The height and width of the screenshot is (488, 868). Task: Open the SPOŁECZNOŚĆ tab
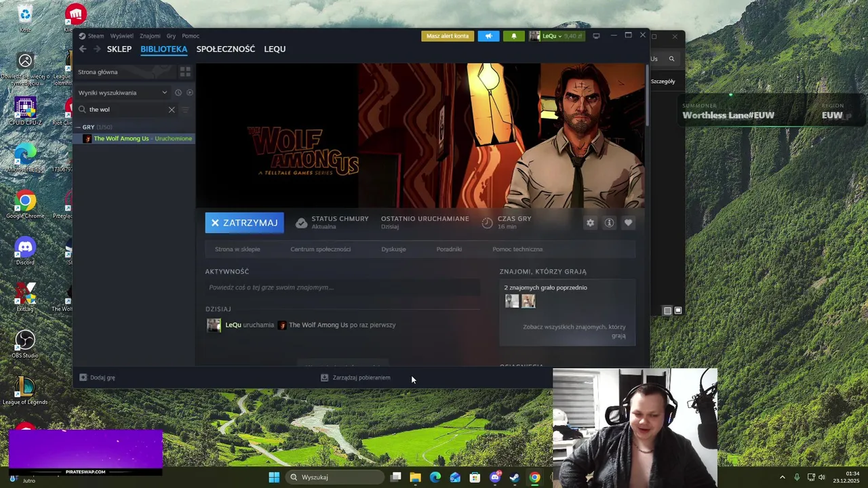pos(226,49)
